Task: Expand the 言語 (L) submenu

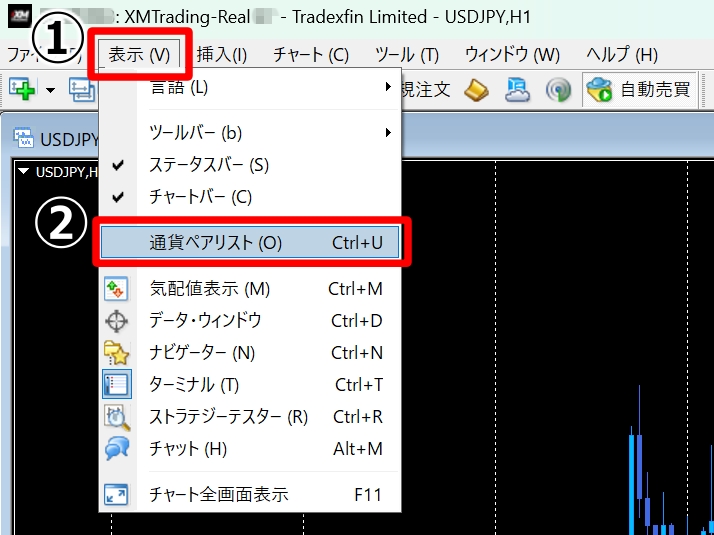Action: pos(250,87)
